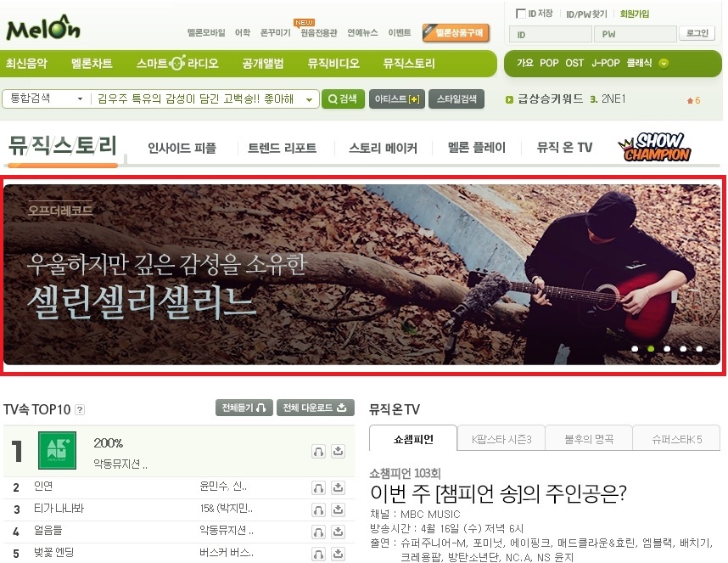Listen to 티가 나나봐 via headphone icon

pos(318,510)
